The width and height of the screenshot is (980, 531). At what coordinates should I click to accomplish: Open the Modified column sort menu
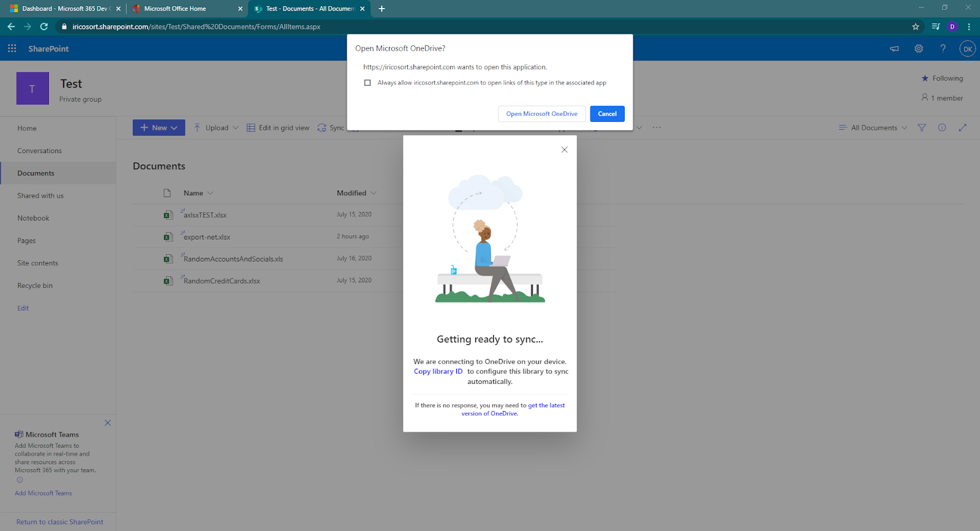[x=356, y=193]
